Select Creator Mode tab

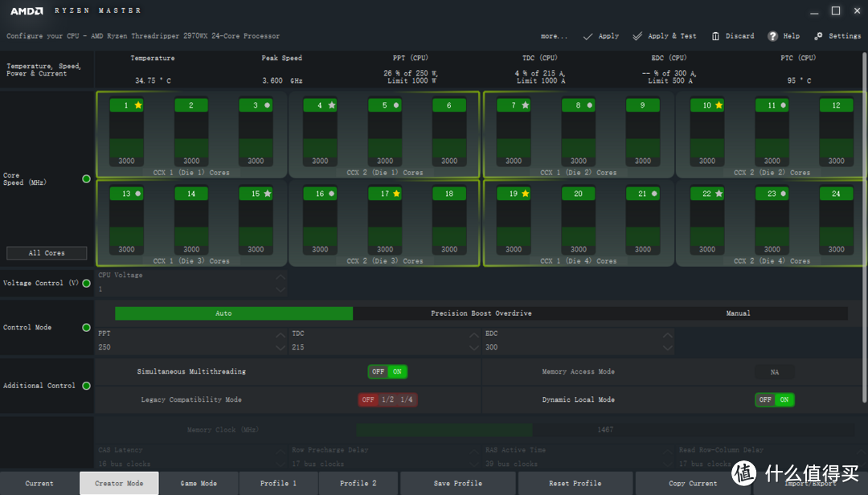pos(119,484)
